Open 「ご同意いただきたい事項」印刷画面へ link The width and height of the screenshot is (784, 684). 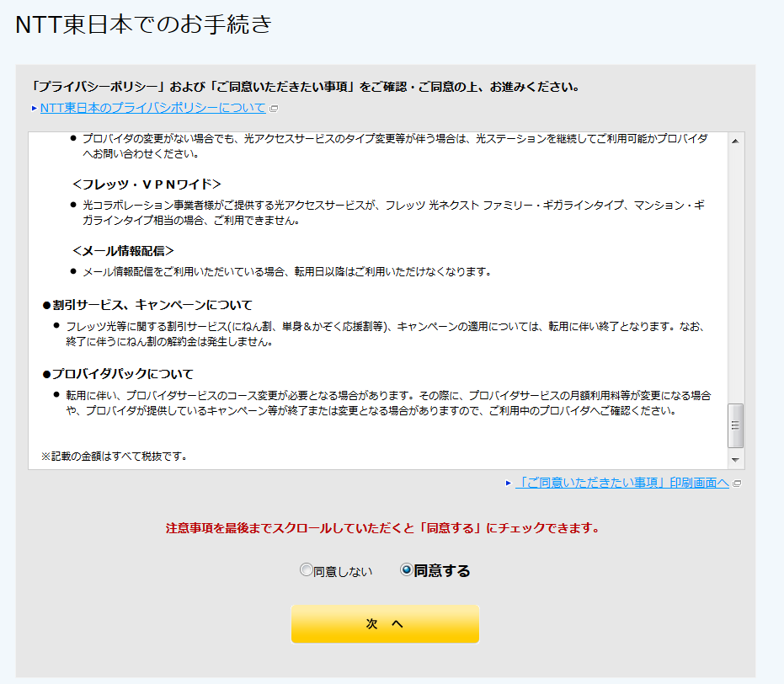tap(622, 483)
